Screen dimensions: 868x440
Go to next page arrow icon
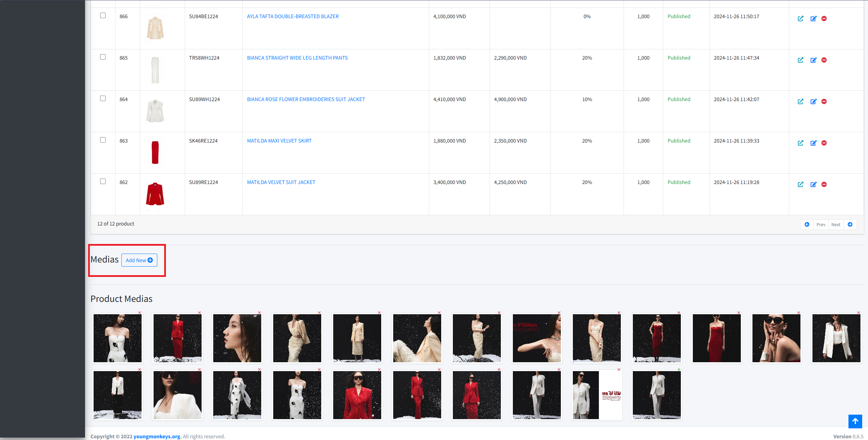coord(850,224)
